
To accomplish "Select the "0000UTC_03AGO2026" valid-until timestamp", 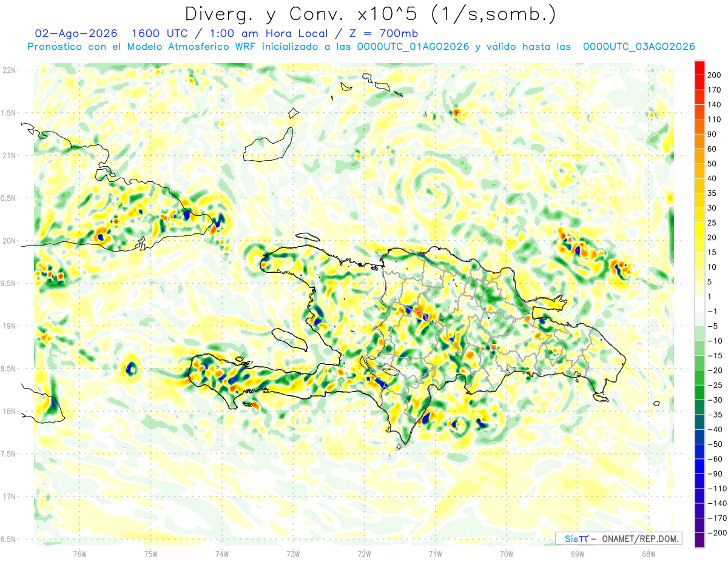I will pos(639,47).
